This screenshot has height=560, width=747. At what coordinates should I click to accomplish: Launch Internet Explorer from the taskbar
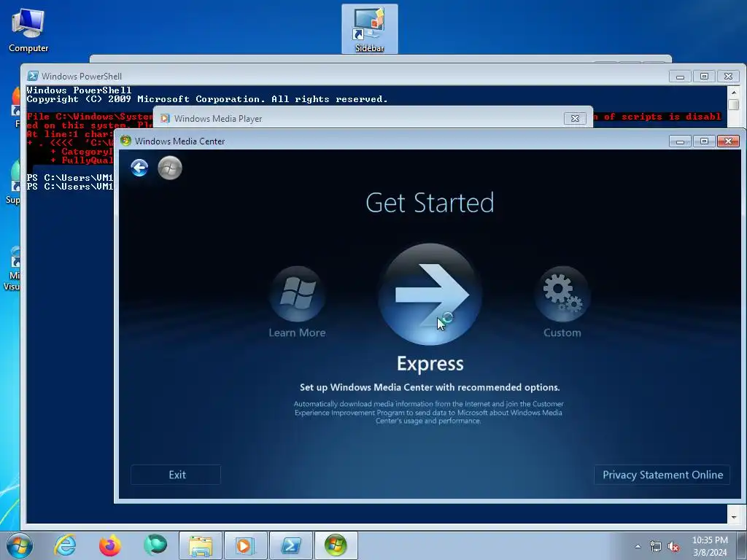pyautogui.click(x=64, y=545)
